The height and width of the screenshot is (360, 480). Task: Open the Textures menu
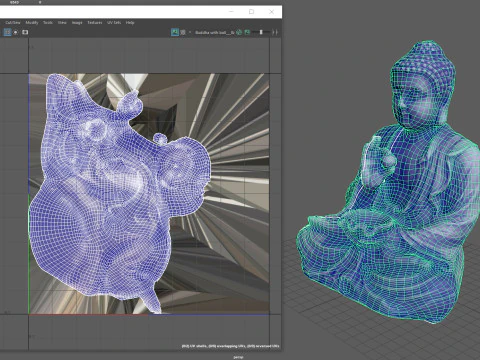[x=95, y=23]
